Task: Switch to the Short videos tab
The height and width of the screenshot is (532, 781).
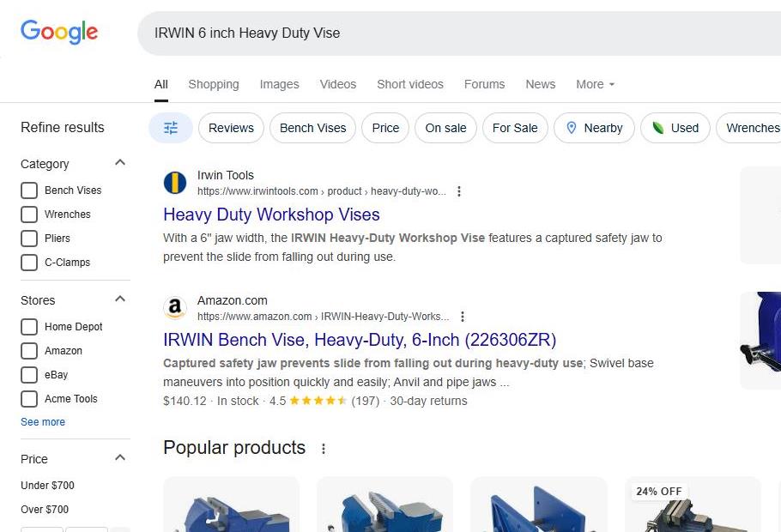Action: pos(410,84)
